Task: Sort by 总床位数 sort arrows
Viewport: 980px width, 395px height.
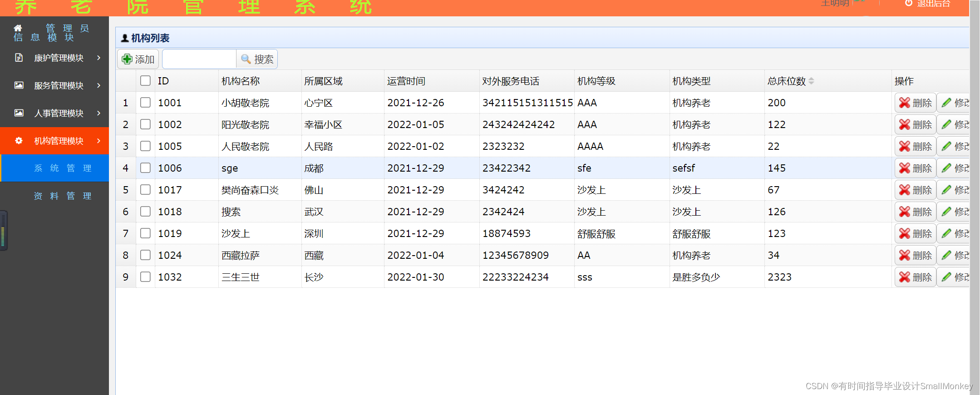Action: pyautogui.click(x=811, y=81)
